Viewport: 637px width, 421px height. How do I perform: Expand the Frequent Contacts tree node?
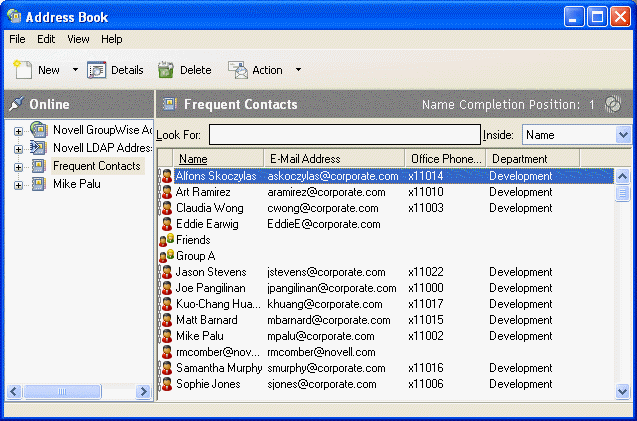point(18,167)
